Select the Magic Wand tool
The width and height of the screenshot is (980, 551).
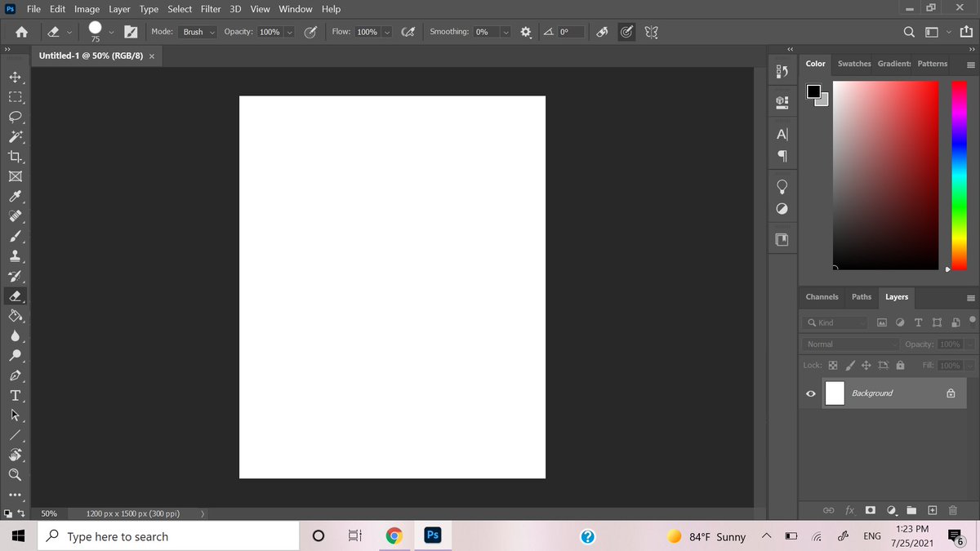[x=15, y=137]
